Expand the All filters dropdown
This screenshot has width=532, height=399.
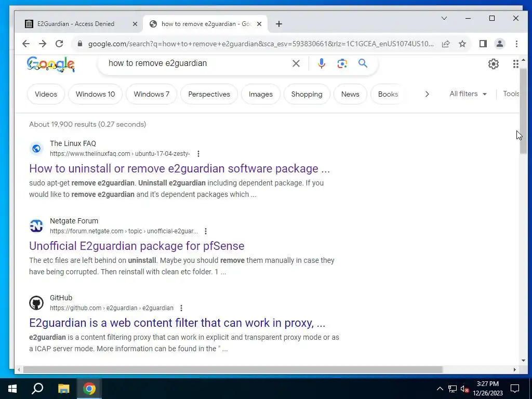pos(468,94)
